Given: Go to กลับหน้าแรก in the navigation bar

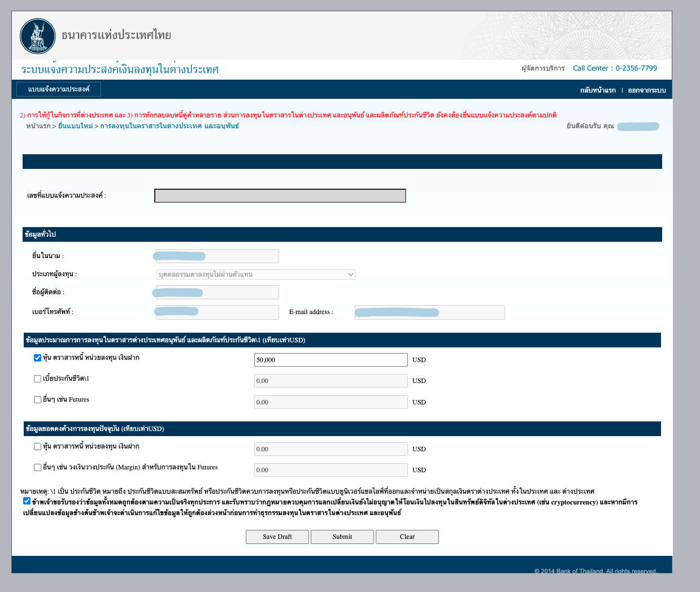Looking at the screenshot, I should 598,90.
